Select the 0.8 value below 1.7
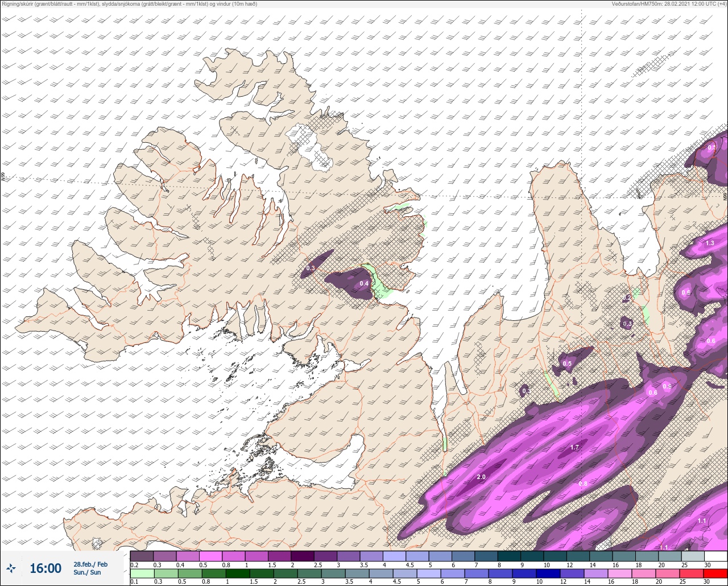 click(x=583, y=484)
